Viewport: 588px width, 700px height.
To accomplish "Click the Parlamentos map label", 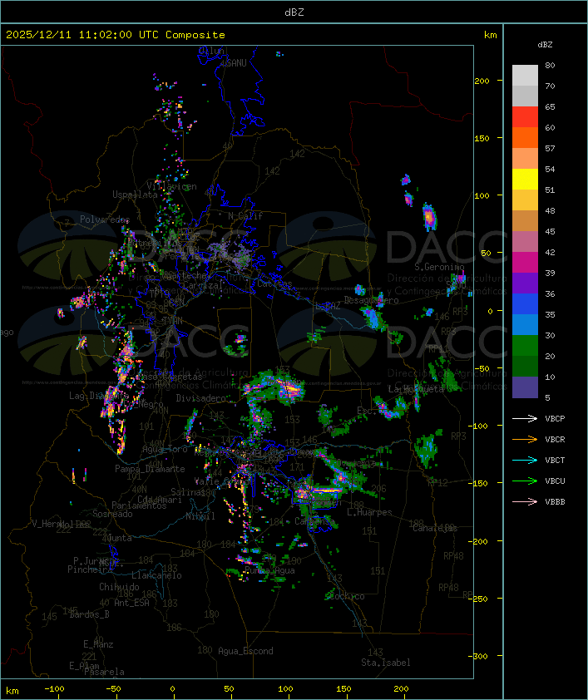I will (x=139, y=505).
